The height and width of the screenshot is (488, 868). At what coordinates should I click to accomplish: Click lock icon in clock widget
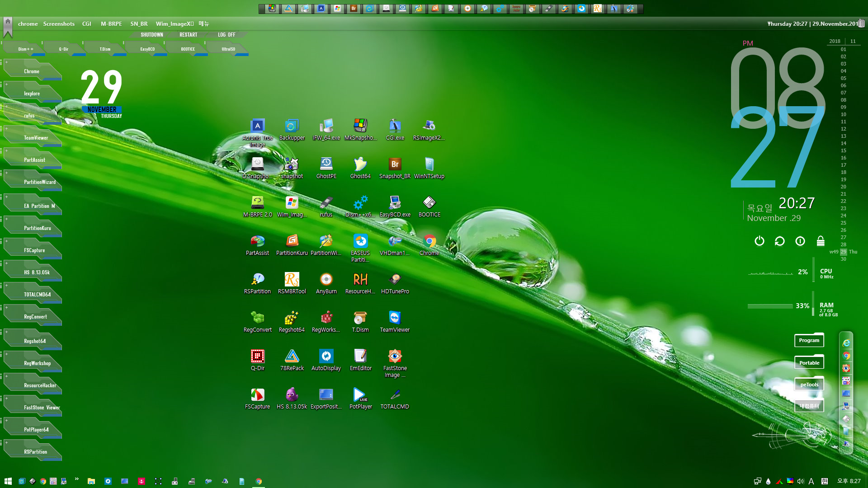pyautogui.click(x=821, y=241)
